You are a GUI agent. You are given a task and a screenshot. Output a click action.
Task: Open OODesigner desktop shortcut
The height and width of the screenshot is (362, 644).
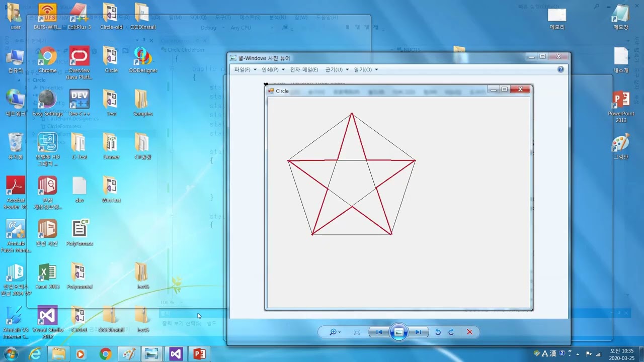pos(143,61)
